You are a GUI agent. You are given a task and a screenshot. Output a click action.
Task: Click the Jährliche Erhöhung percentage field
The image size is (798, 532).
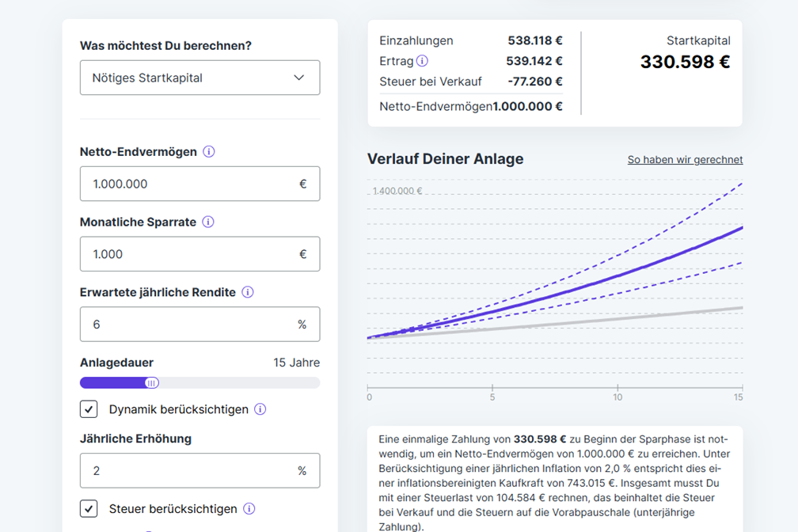click(190, 470)
